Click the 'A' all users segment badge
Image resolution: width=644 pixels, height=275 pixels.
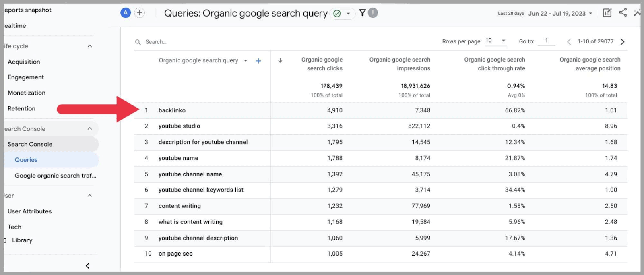pos(126,13)
